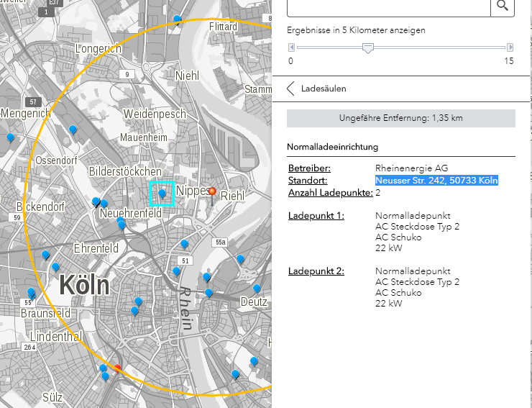532x408 pixels.
Task: Click the blue marker near Flittard
Action: (188, 19)
